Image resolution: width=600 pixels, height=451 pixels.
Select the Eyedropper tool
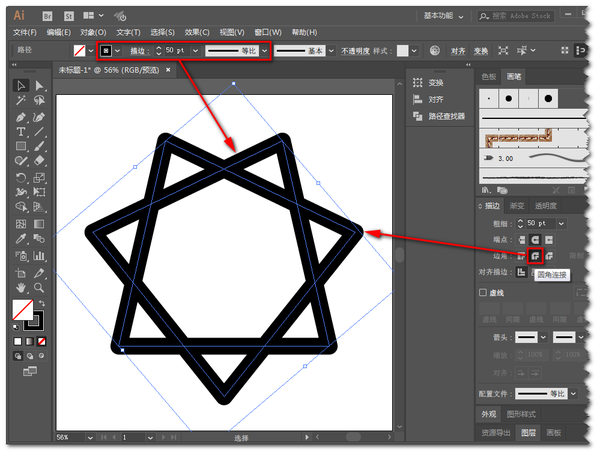(x=21, y=239)
